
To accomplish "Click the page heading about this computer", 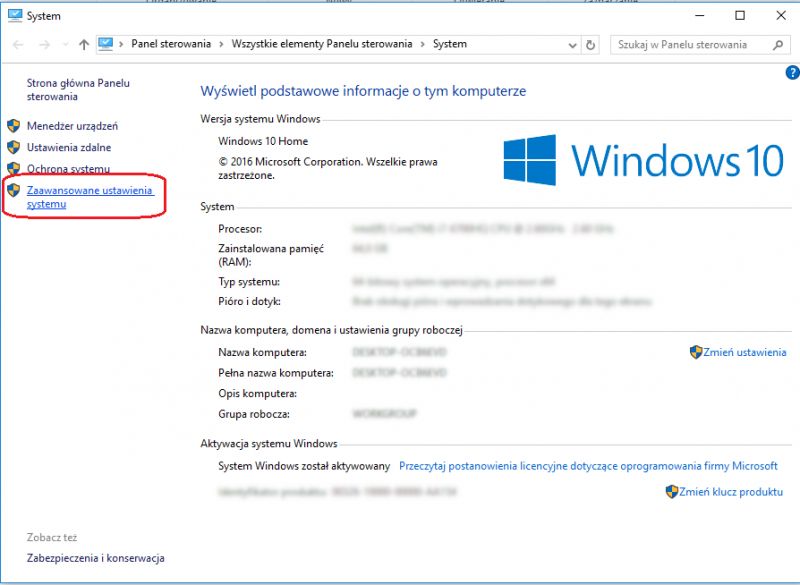I will point(363,91).
